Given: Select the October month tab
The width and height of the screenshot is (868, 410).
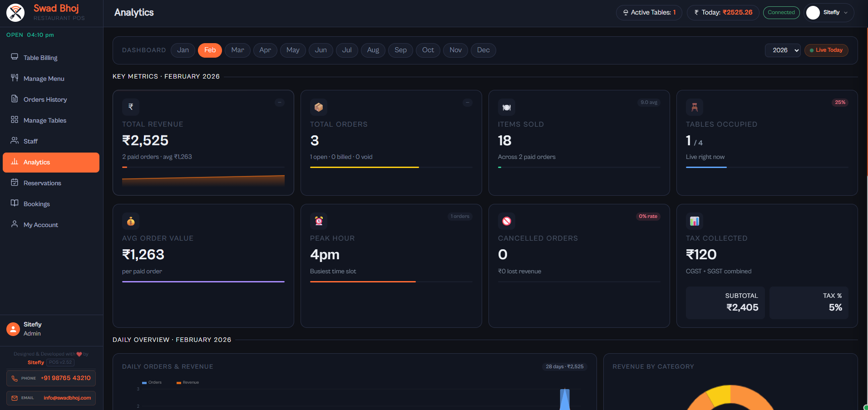Looking at the screenshot, I should (x=428, y=50).
